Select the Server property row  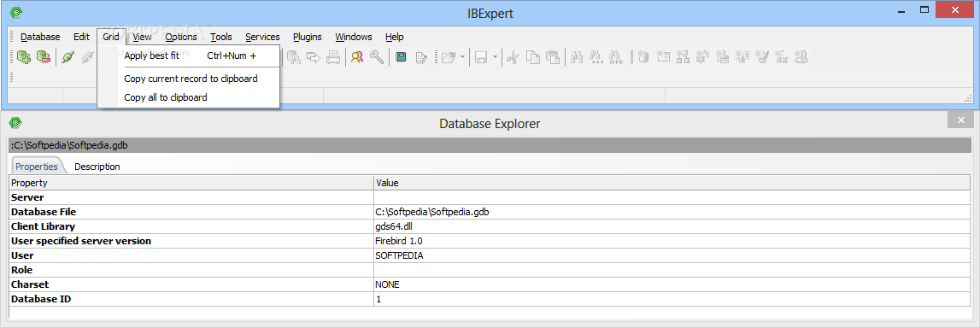[490, 197]
